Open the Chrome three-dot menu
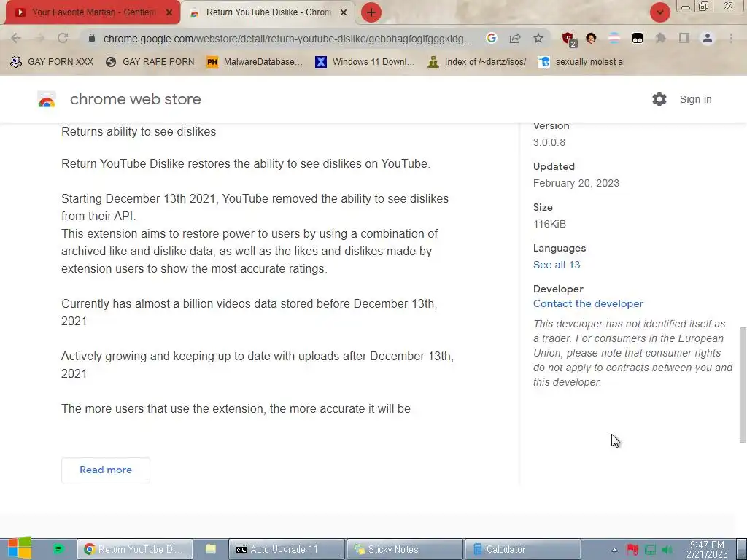Screen dimensions: 747x560 pyautogui.click(x=731, y=38)
